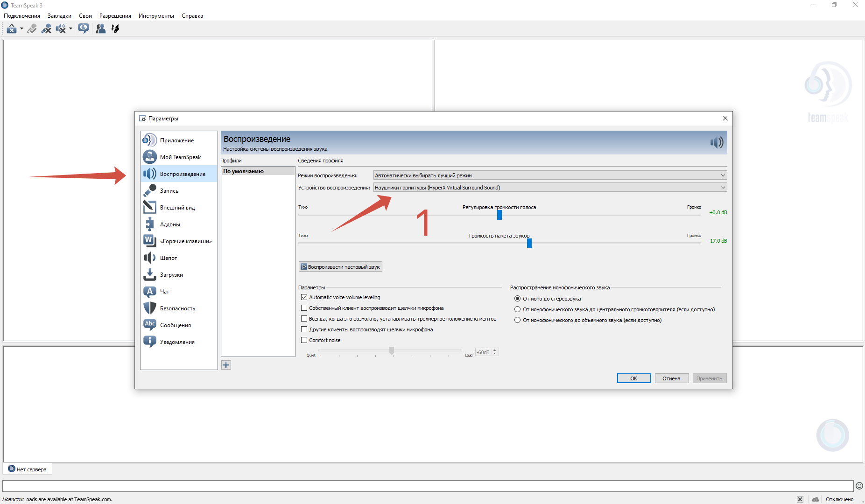The width and height of the screenshot is (865, 504).
Task: Open the Закладки menu
Action: click(59, 16)
